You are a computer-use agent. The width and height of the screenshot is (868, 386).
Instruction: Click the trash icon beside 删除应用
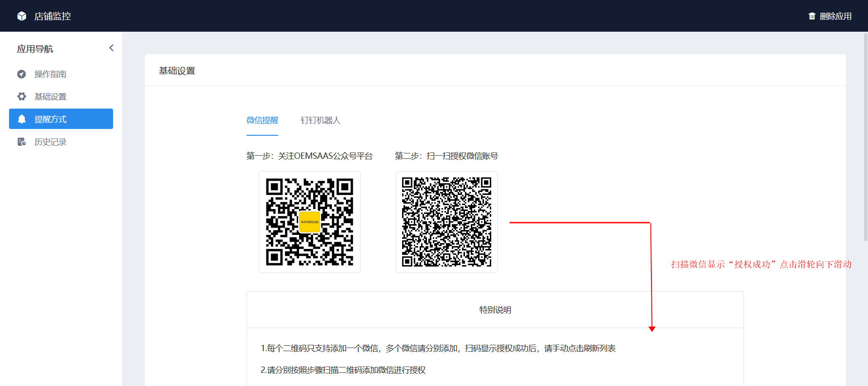pos(812,16)
